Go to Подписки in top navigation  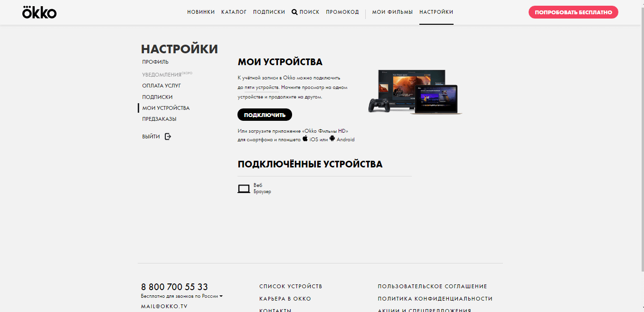pos(269,12)
